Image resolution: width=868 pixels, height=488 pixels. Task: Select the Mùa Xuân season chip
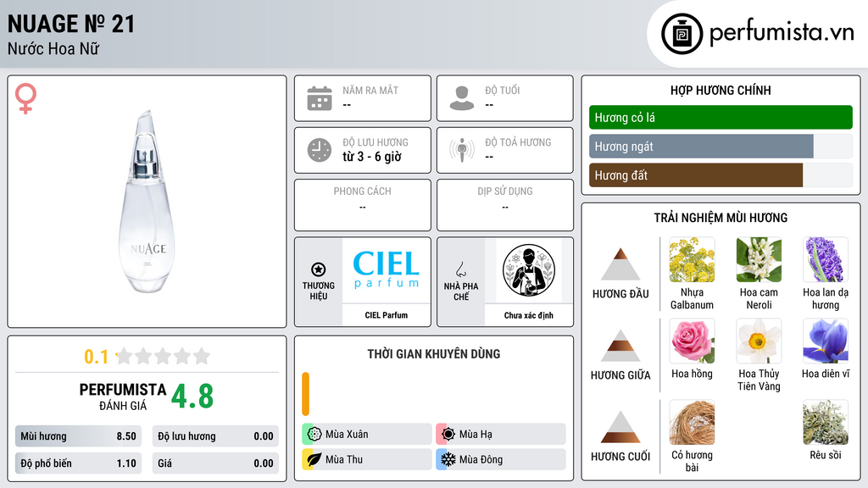pyautogui.click(x=366, y=435)
